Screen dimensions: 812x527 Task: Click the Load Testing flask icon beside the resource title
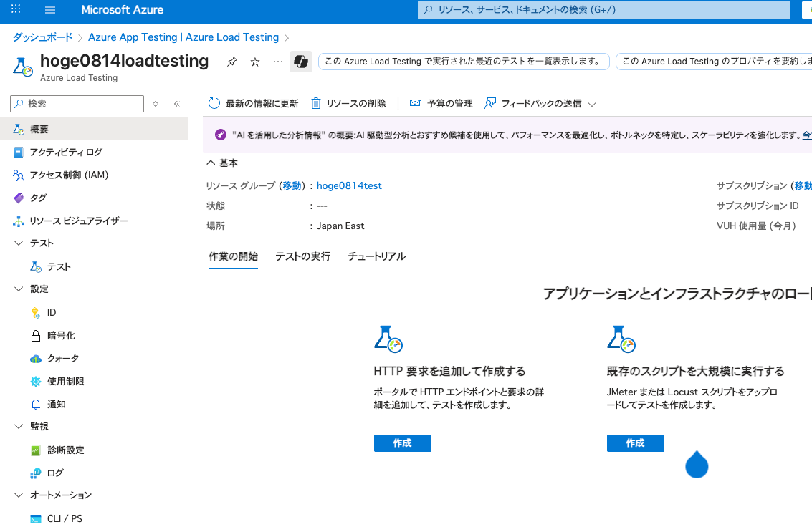click(x=22, y=67)
